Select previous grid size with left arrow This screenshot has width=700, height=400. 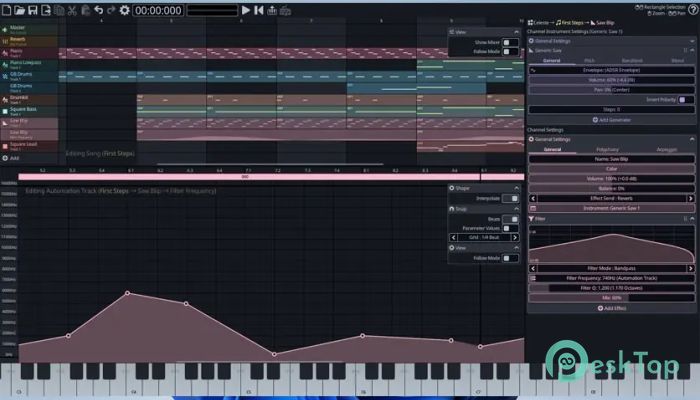[454, 238]
